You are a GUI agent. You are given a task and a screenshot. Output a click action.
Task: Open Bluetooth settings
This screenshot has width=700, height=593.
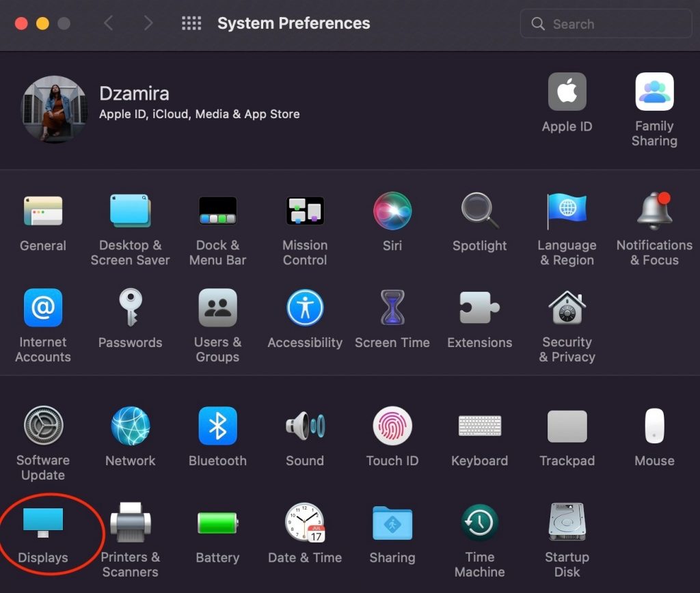[217, 426]
